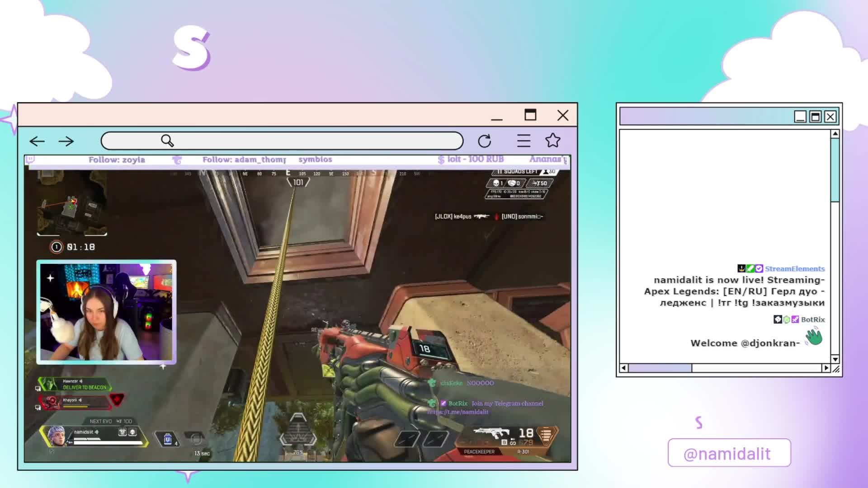The height and width of the screenshot is (488, 868).
Task: Click the @namidalit handle button
Action: point(729,453)
